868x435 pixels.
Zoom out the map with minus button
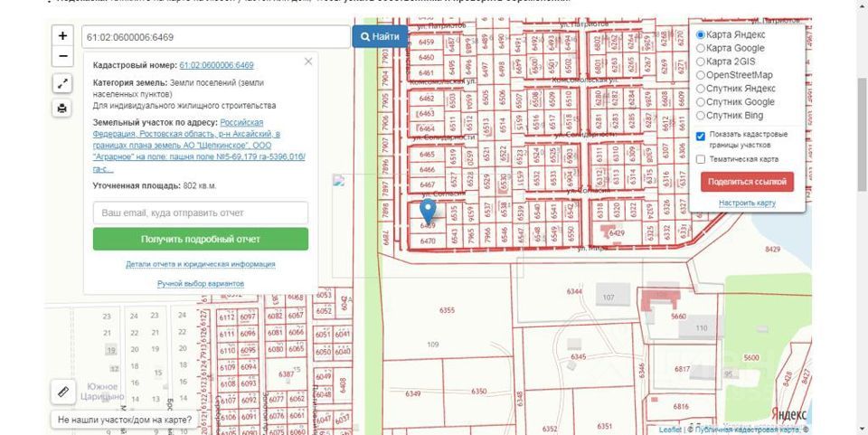tap(62, 56)
